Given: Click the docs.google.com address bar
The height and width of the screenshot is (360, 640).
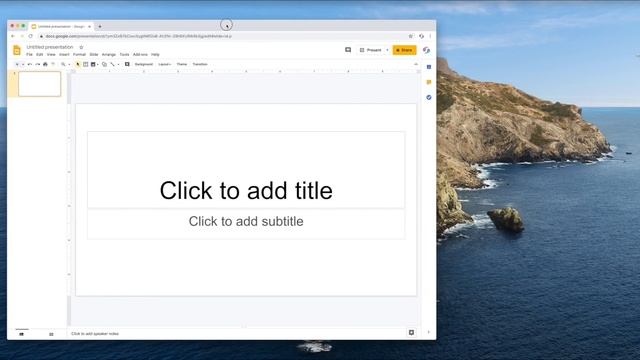Looking at the screenshot, I should [139, 36].
